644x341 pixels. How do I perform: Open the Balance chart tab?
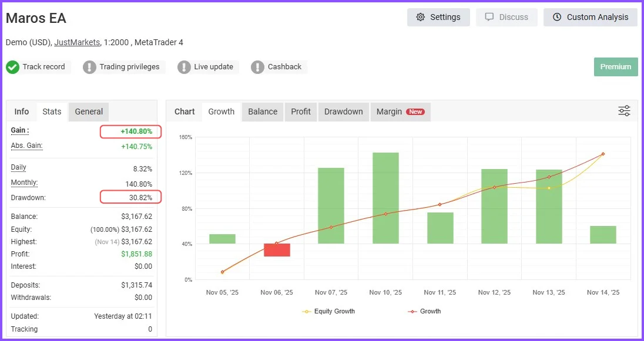click(x=262, y=111)
